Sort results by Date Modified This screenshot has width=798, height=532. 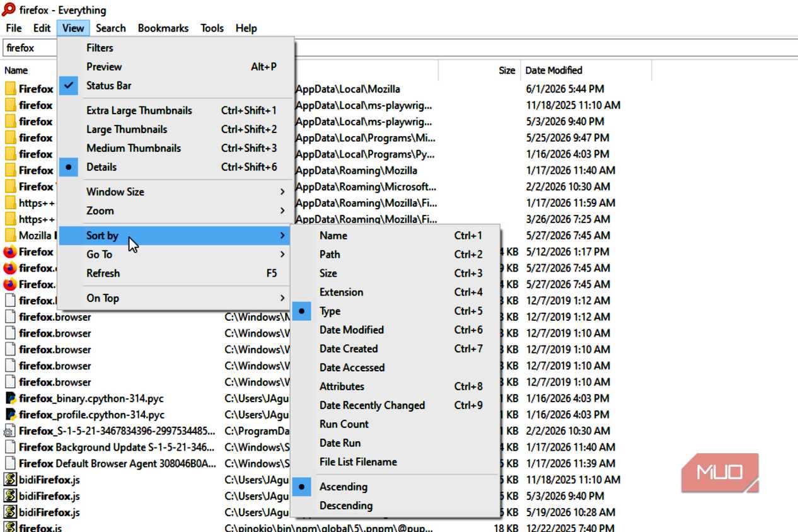395,330
